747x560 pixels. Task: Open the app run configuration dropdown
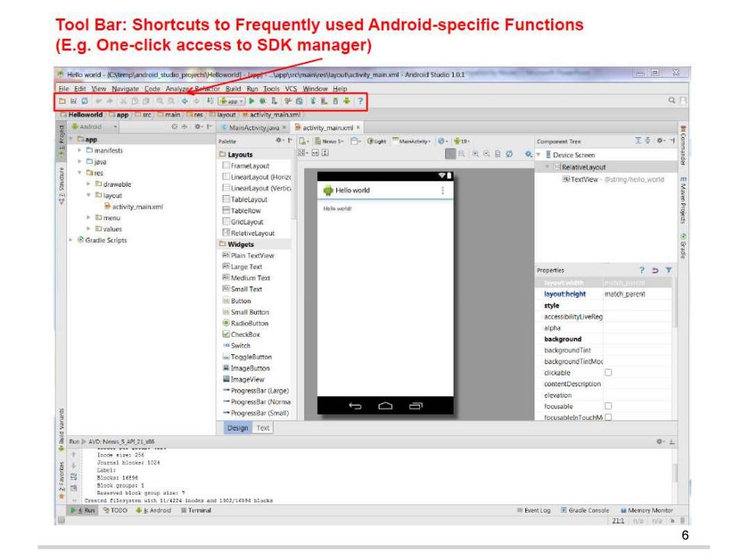coord(232,101)
